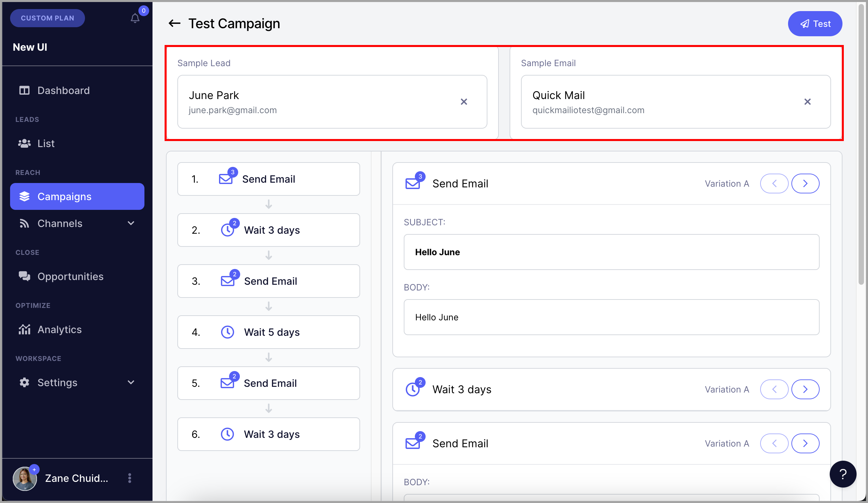Image resolution: width=868 pixels, height=503 pixels.
Task: Select step 5 Send Email
Action: coord(269,383)
